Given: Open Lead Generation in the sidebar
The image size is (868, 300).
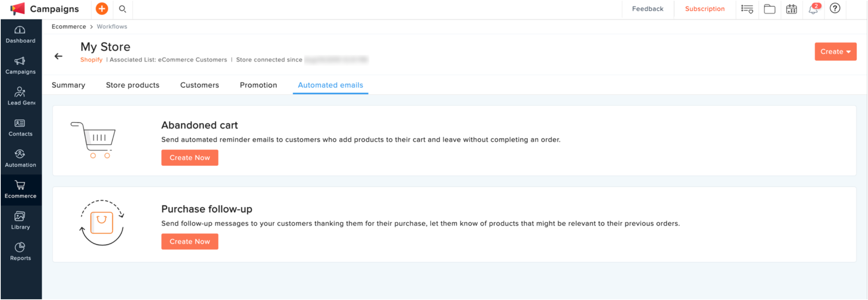Looking at the screenshot, I should coord(21,97).
